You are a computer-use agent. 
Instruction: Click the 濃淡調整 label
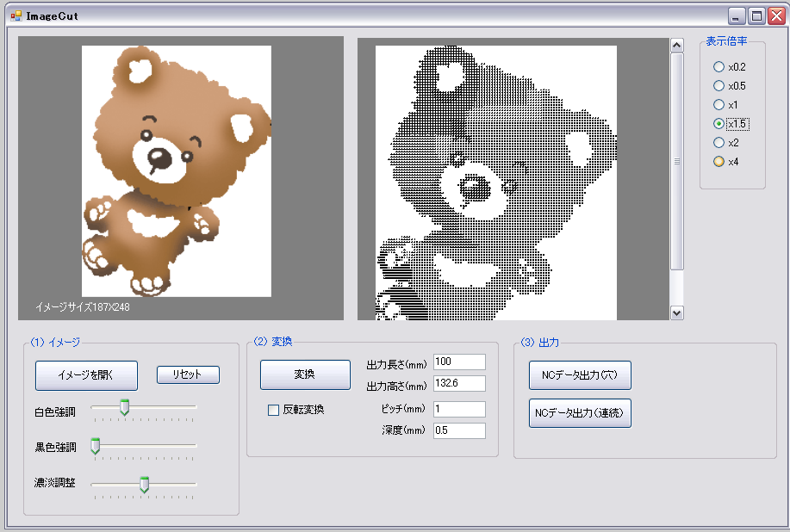[55, 483]
